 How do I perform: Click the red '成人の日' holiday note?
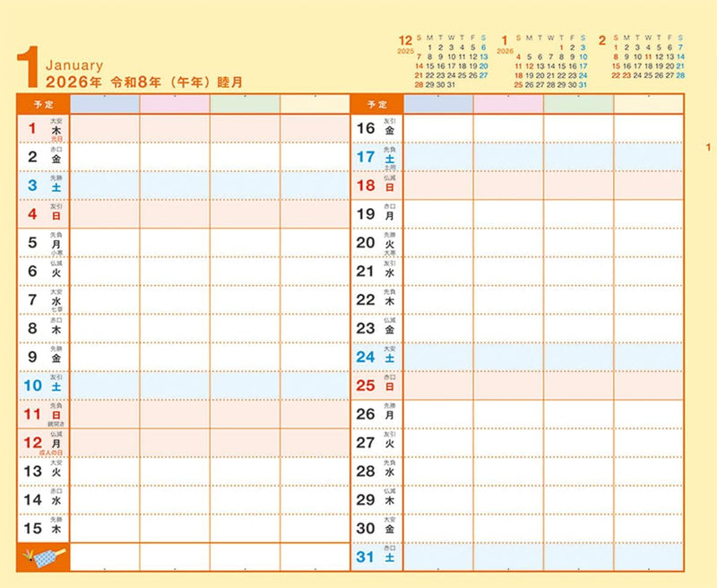coord(51,453)
